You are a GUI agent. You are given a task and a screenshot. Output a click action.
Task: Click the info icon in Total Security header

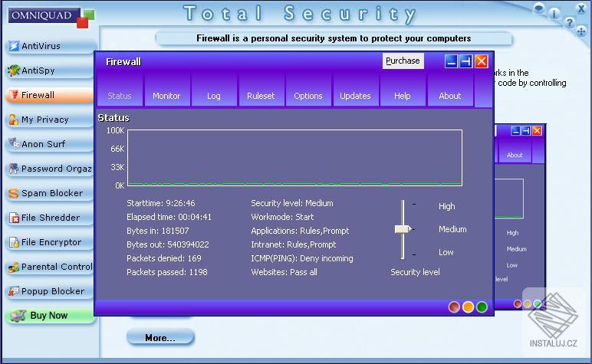pos(554,15)
